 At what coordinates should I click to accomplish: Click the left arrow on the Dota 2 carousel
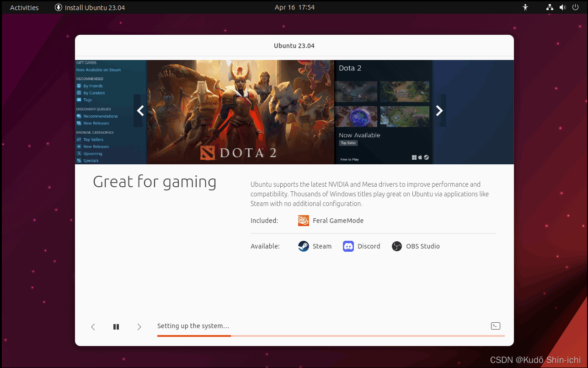140,111
